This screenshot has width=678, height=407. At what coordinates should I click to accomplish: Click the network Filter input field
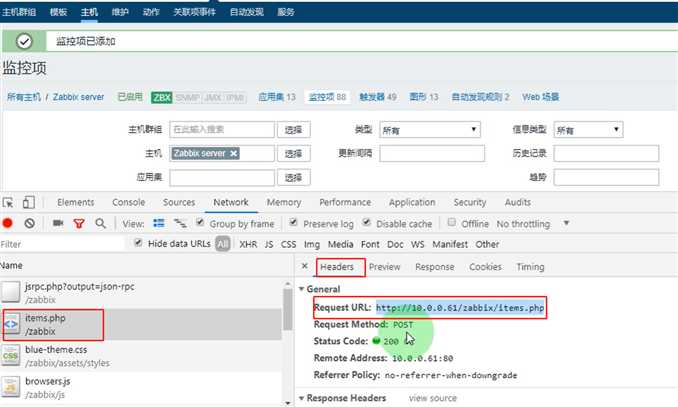click(x=63, y=244)
